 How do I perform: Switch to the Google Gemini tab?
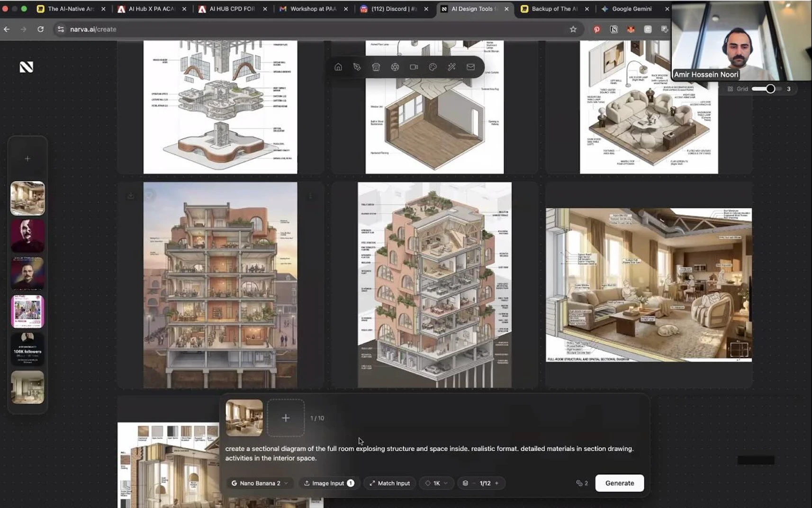click(x=632, y=9)
